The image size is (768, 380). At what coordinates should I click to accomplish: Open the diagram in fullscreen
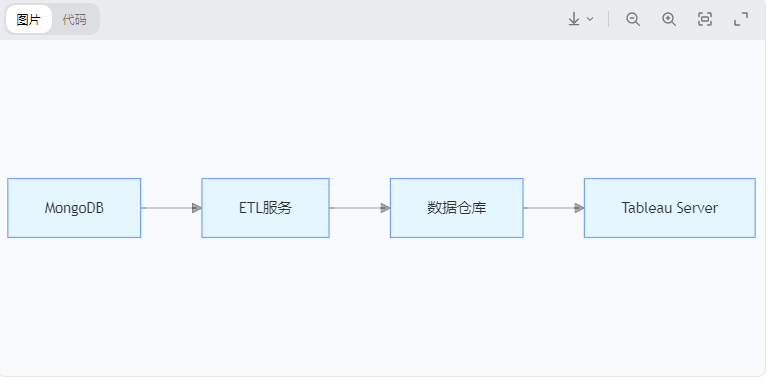[x=741, y=19]
